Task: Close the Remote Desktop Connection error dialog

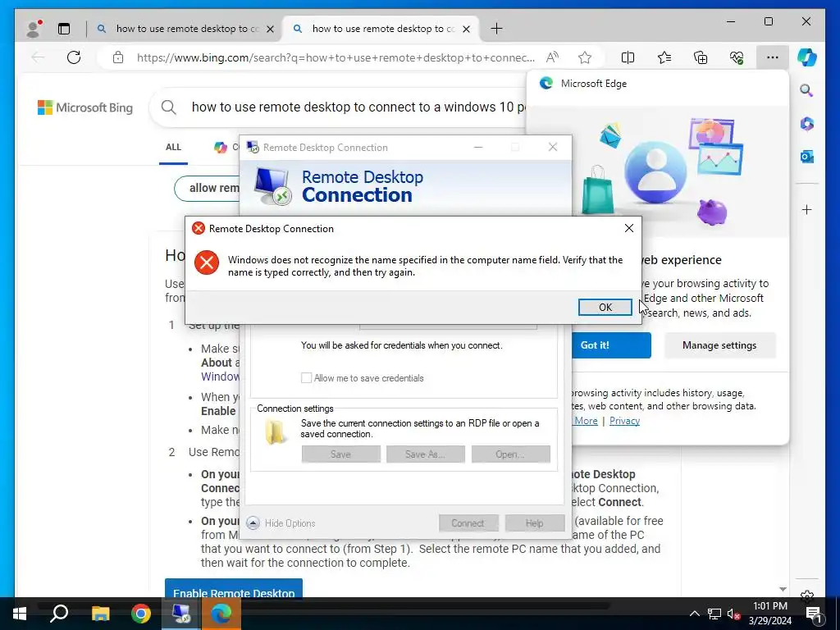Action: tap(629, 228)
